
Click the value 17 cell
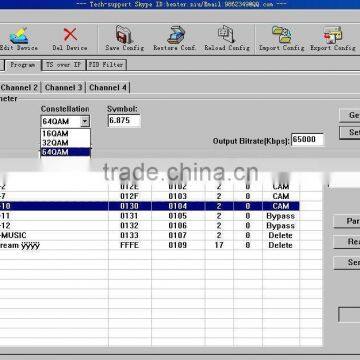(x=219, y=245)
